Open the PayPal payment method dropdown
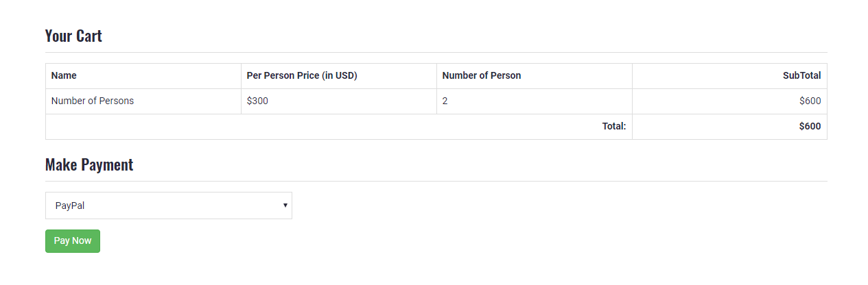 pos(168,206)
